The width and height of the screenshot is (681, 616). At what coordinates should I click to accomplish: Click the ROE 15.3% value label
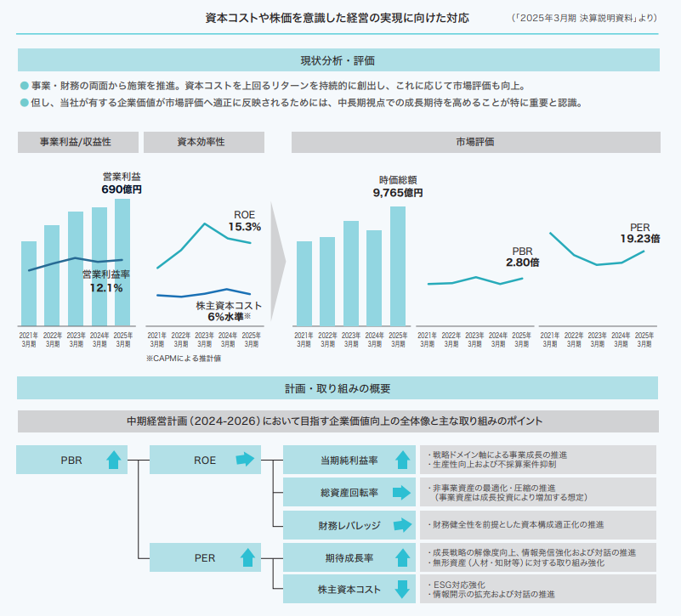[x=244, y=221]
